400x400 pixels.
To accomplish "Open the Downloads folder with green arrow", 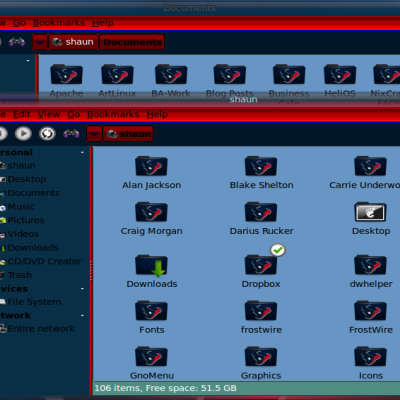I will pyautogui.click(x=151, y=265).
